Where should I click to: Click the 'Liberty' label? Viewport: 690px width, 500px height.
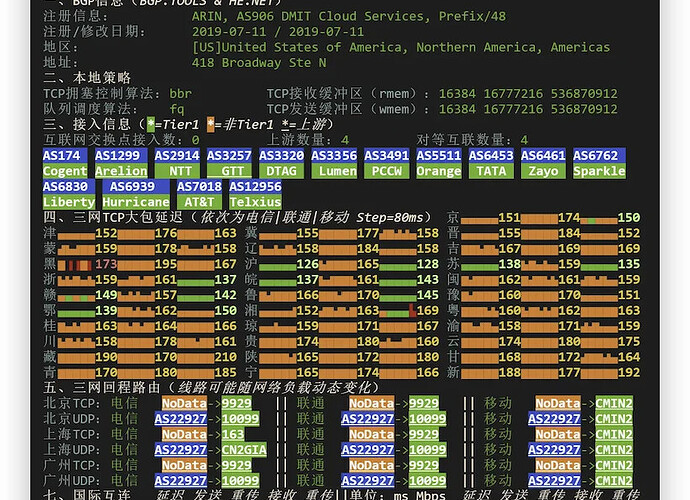click(69, 202)
